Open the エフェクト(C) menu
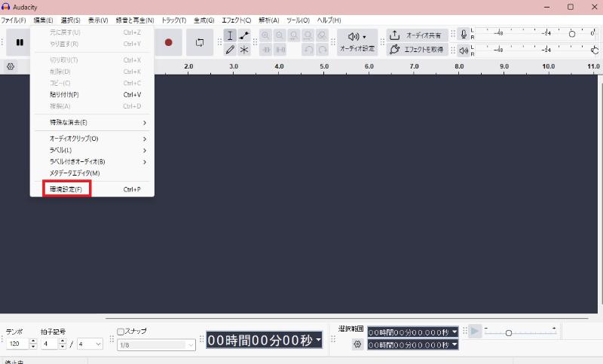 [x=237, y=20]
